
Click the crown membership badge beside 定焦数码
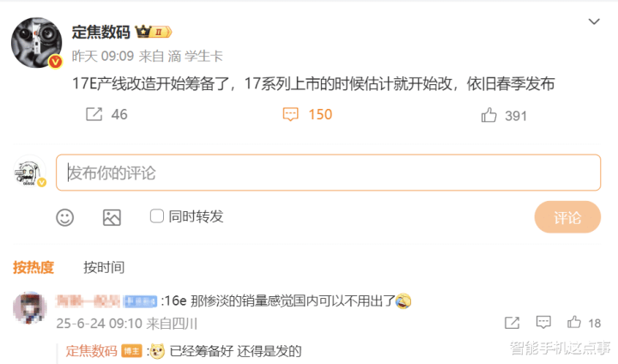tap(154, 32)
